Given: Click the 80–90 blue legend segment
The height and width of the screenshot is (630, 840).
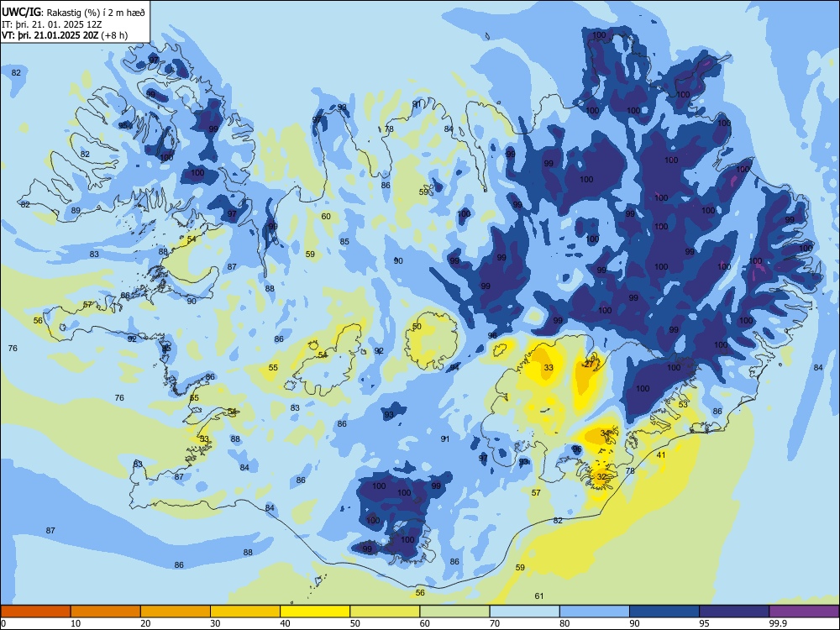Looking at the screenshot, I should (x=595, y=612).
